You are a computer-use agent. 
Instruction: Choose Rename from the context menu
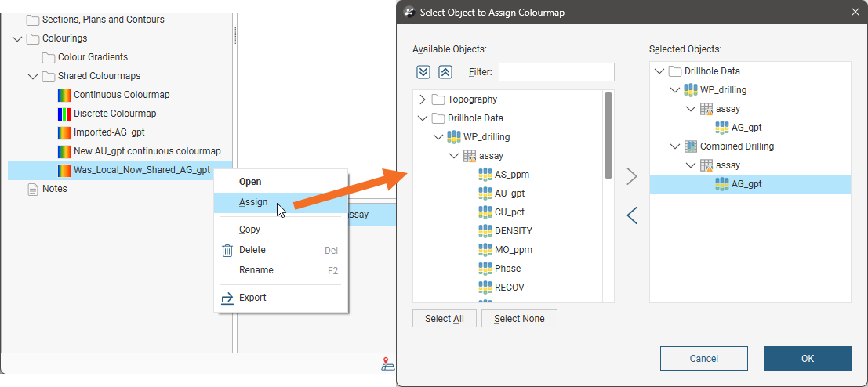[256, 270]
